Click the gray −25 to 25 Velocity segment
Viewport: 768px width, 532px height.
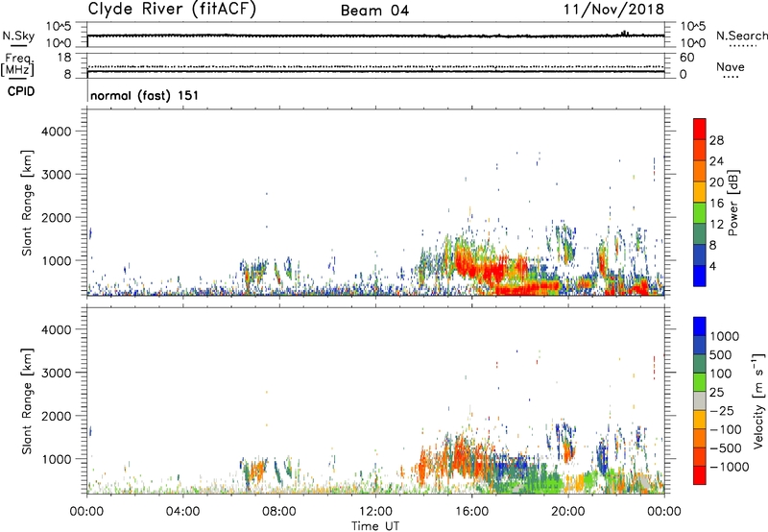tap(700, 400)
